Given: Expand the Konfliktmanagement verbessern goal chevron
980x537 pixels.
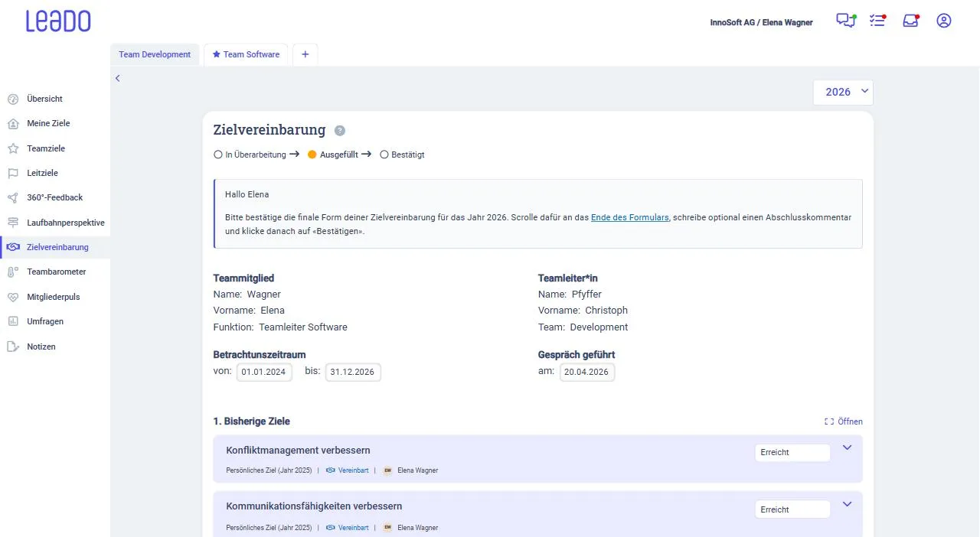Looking at the screenshot, I should (x=847, y=448).
